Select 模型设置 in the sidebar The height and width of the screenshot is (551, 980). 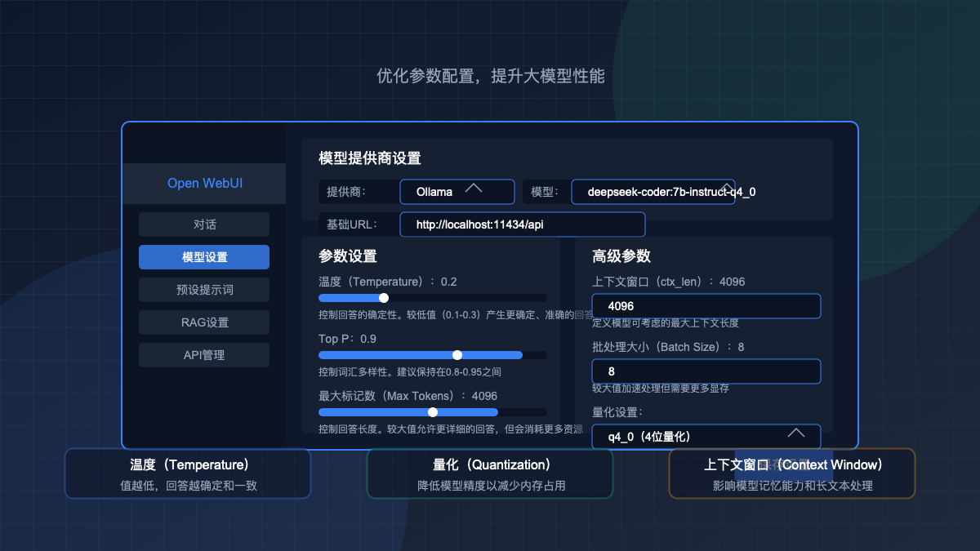coord(204,257)
